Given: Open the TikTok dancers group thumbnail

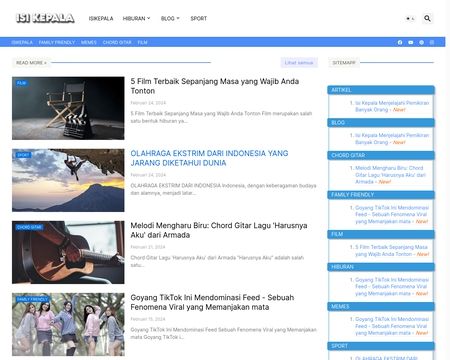Looking at the screenshot, I should coord(68,324).
